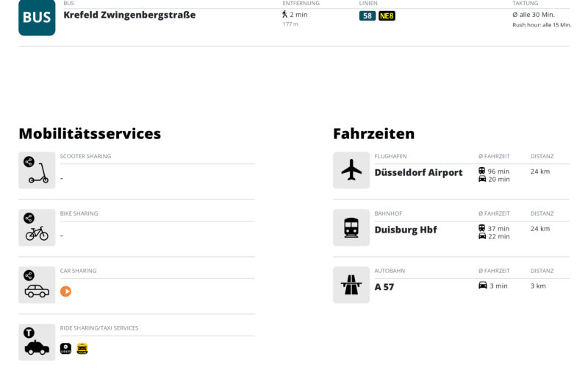Viewport: 588px width, 368px height.
Task: Open the yellow taxi provider logo
Action: point(82,348)
